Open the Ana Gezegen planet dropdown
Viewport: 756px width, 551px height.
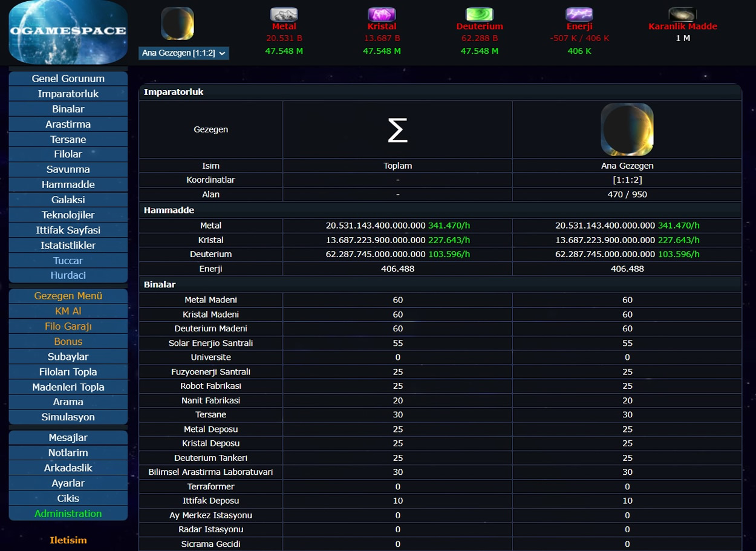pyautogui.click(x=184, y=53)
